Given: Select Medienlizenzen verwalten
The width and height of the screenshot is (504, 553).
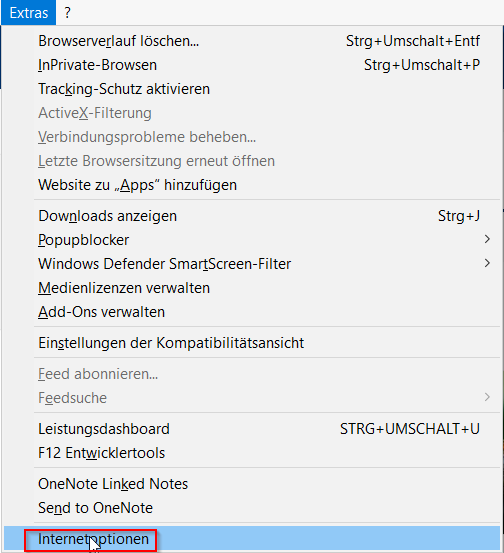Looking at the screenshot, I should [x=252, y=288].
